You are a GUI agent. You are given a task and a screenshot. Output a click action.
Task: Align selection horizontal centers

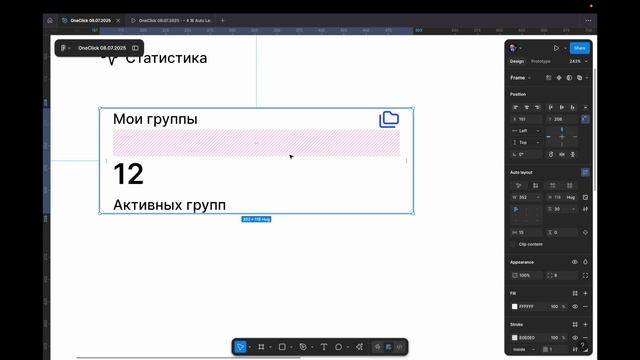coord(527,107)
